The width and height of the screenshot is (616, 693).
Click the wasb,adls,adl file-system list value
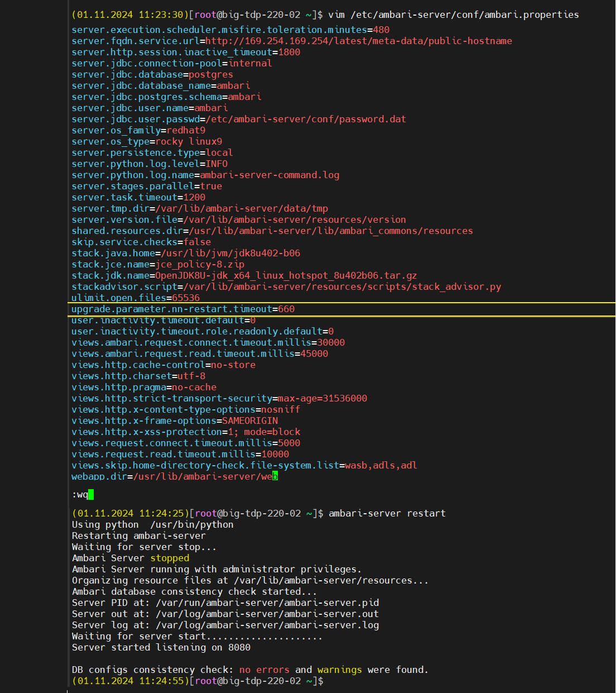click(381, 466)
